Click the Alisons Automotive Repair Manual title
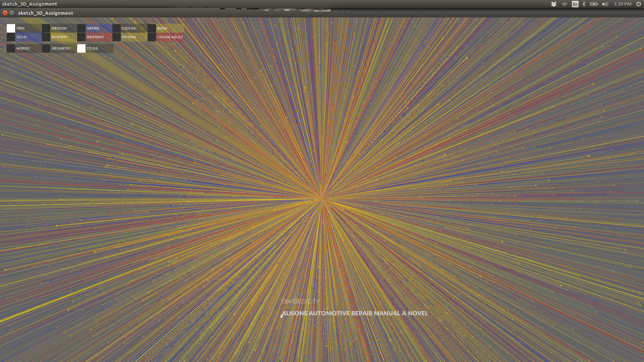This screenshot has width=644, height=362. (x=355, y=313)
